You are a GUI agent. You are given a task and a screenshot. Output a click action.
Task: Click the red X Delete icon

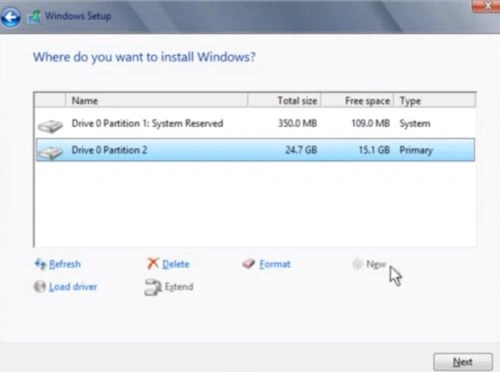153,263
